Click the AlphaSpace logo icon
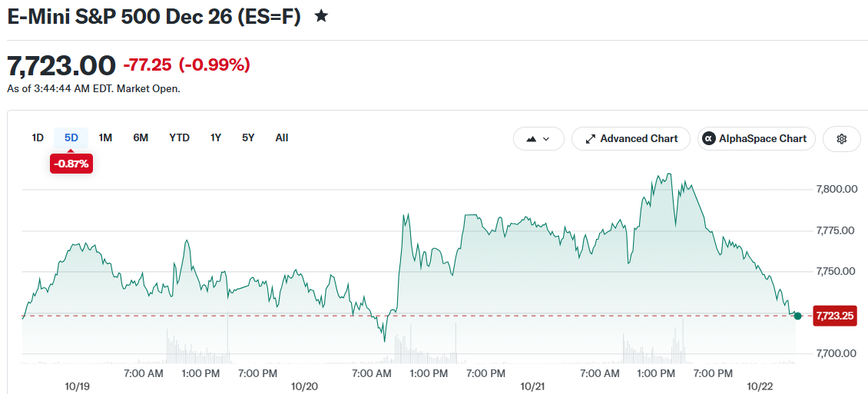Image resolution: width=868 pixels, height=394 pixels. [x=708, y=139]
